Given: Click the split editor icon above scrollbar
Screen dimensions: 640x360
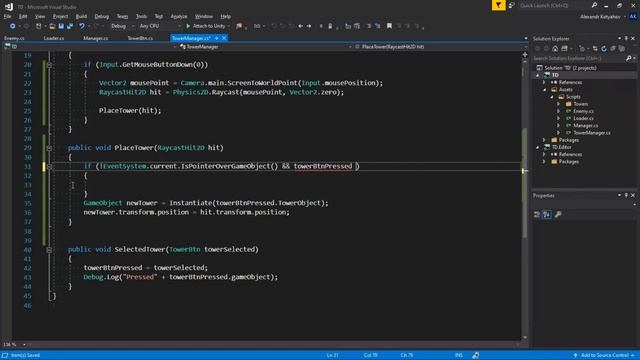Looking at the screenshot, I should (x=524, y=54).
